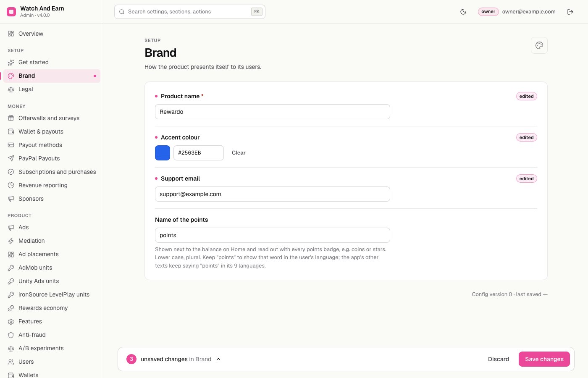Click the Legal scales icon

coord(11,89)
